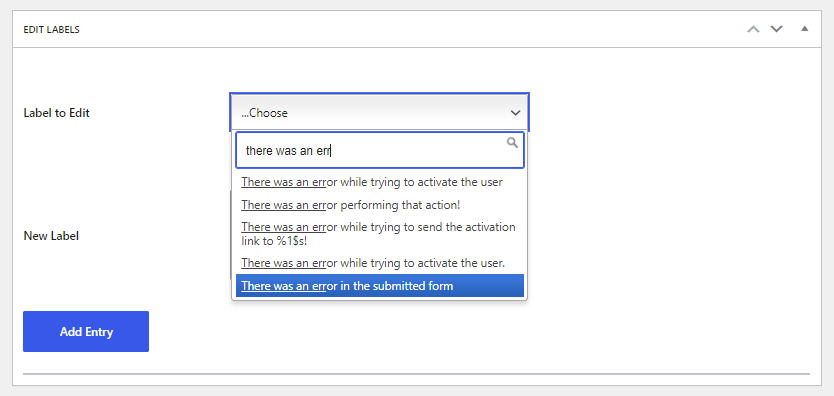Screen dimensions: 834x396
Task: Click the magnifier icon in search box
Action: point(512,142)
